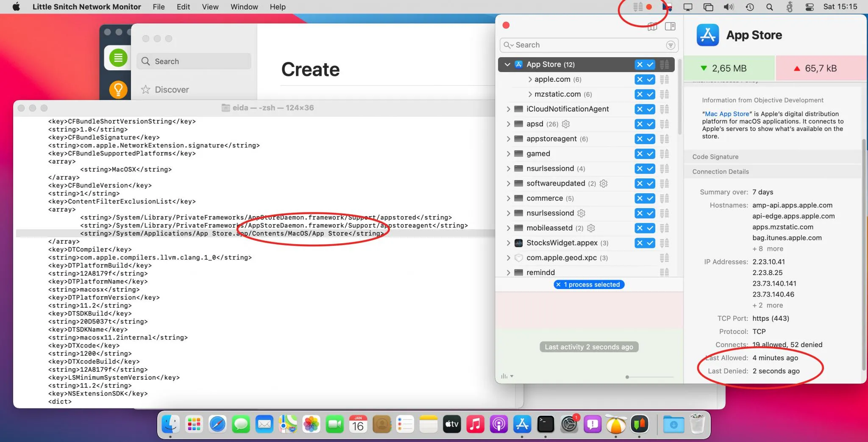Click the traffic meter icon in the com.apple.geod.xpc row
Viewport: 868px width, 442px height.
[x=664, y=258]
